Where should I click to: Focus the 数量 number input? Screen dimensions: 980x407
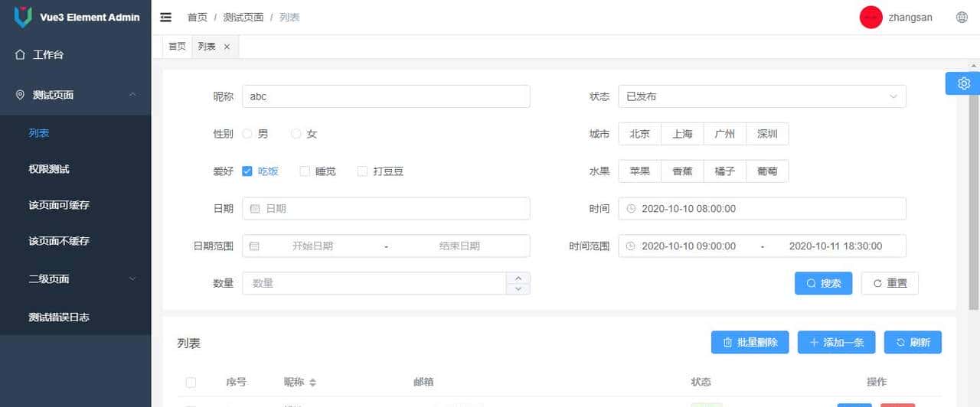[x=374, y=283]
